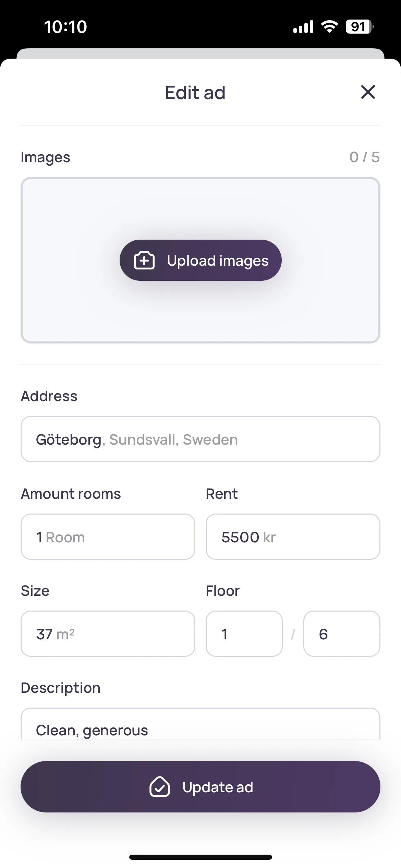401x868 pixels.
Task: Edit the Göteborg address field
Action: pos(200,439)
